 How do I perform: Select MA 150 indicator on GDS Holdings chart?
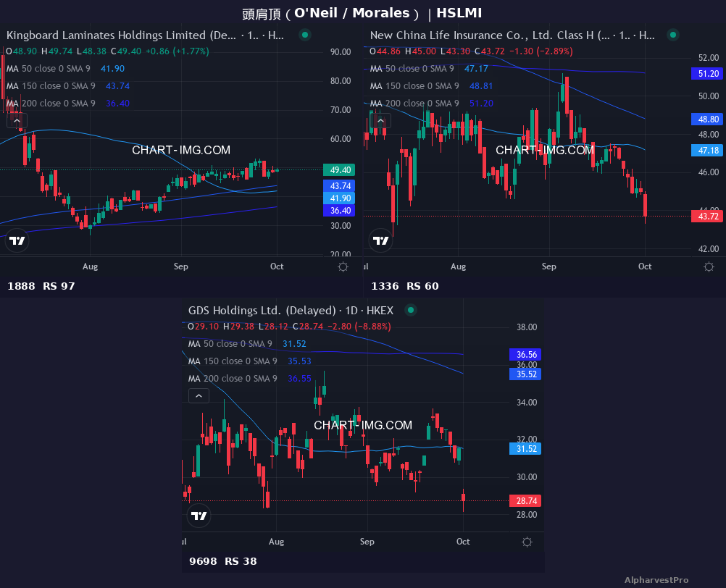point(249,361)
